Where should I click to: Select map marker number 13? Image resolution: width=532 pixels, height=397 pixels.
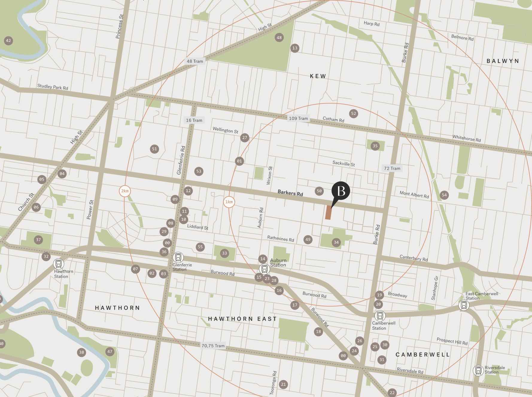tap(295, 48)
